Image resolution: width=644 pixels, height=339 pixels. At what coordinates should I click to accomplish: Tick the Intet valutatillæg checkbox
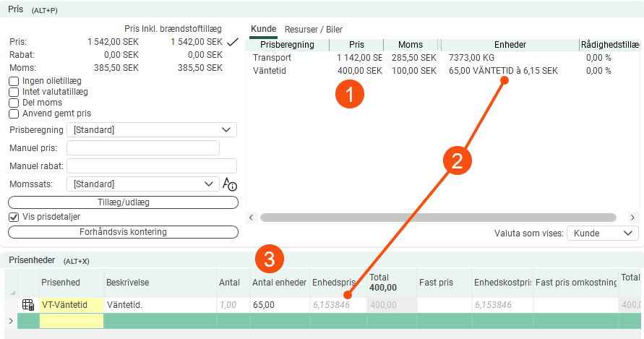(x=14, y=93)
